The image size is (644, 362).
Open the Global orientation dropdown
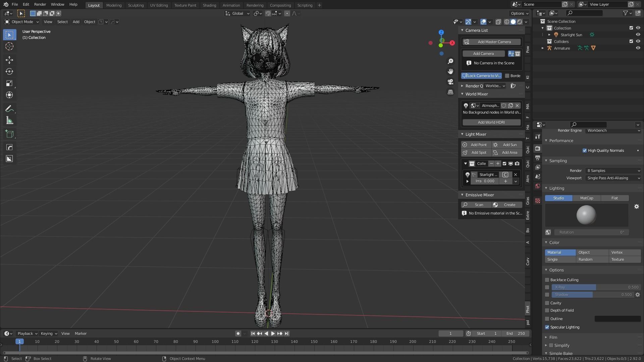pyautogui.click(x=237, y=13)
